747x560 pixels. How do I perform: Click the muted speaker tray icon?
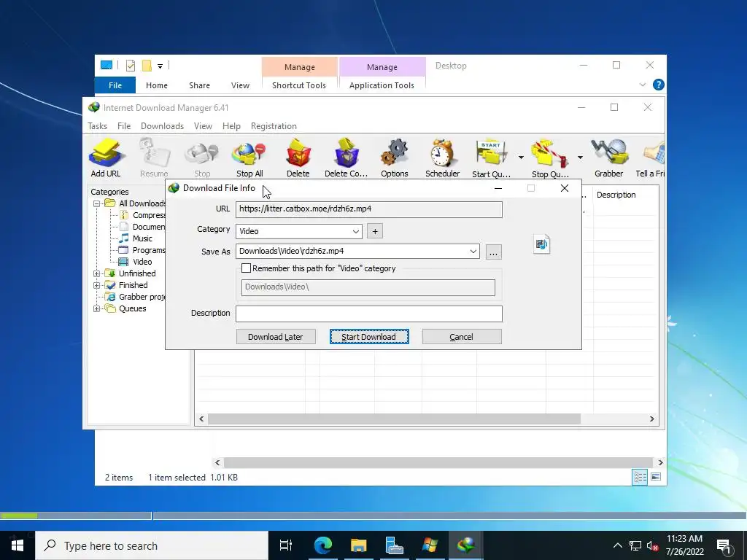(x=652, y=545)
